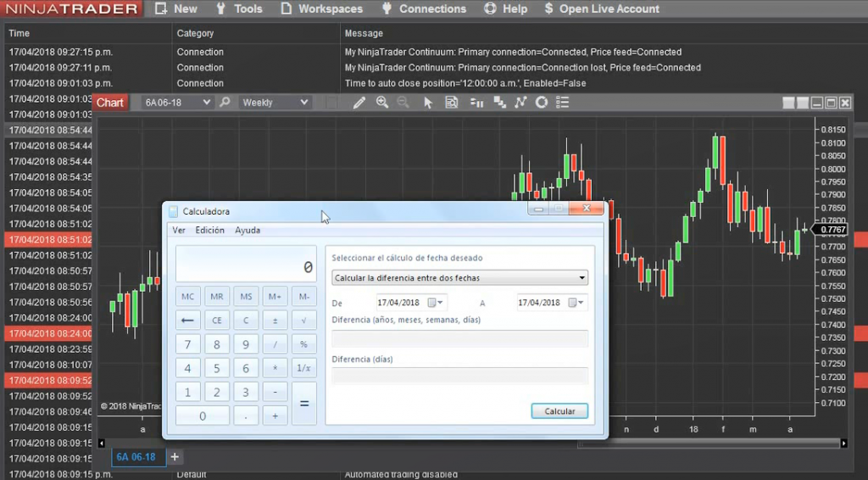Open the Tools menu
This screenshot has height=480, width=868.
coord(239,8)
